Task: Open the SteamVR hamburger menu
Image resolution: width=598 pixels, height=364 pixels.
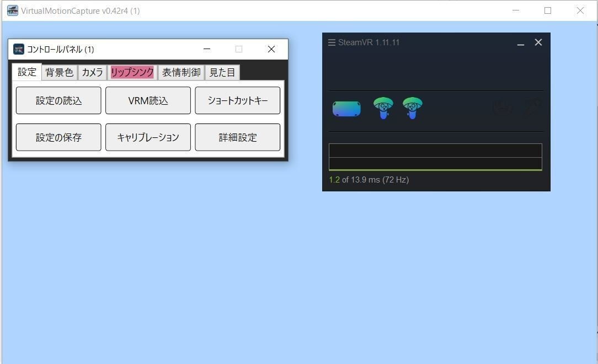Action: [332, 42]
